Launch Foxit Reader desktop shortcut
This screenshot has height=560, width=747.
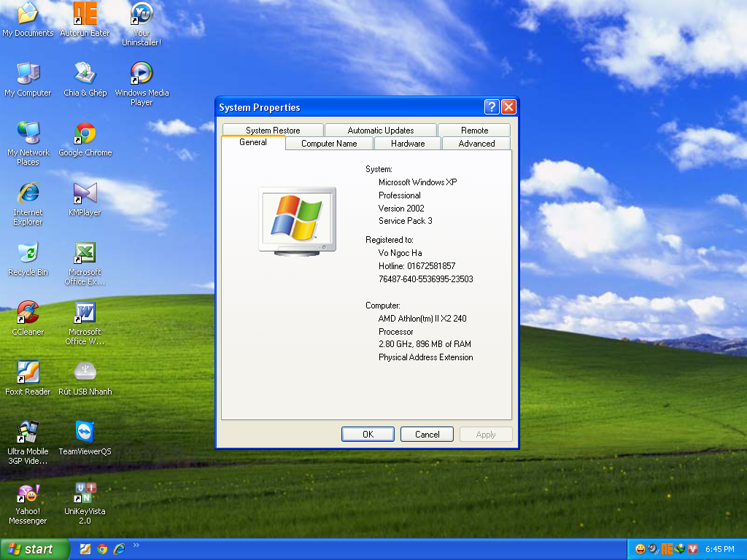[28, 379]
